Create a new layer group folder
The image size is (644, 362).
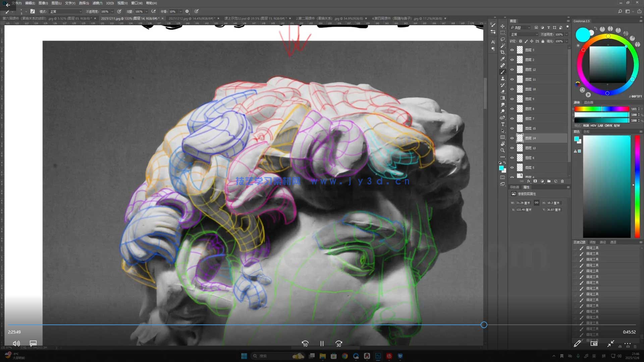549,181
